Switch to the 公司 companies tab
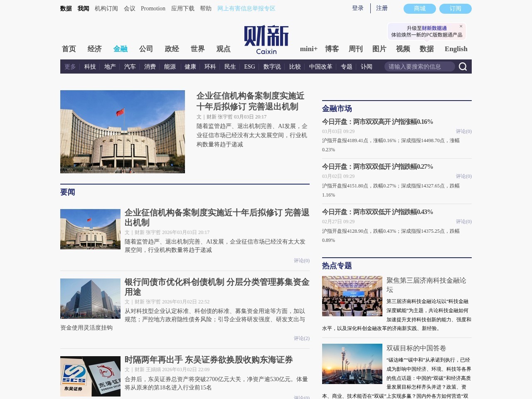This screenshot has height=399, width=532. [146, 49]
